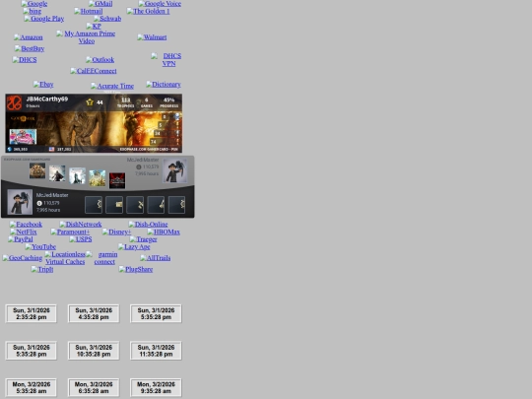Image resolution: width=532 pixels, height=399 pixels.
Task: Open the GMail link
Action: [x=100, y=4]
